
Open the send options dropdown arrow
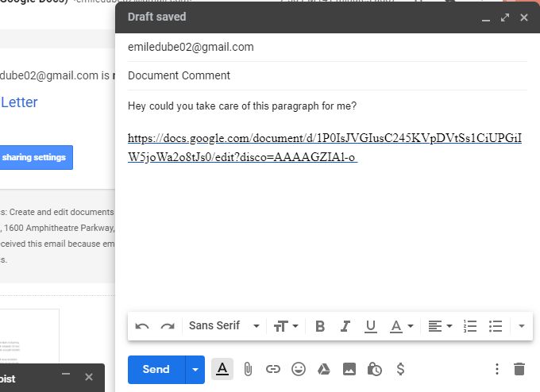click(195, 369)
